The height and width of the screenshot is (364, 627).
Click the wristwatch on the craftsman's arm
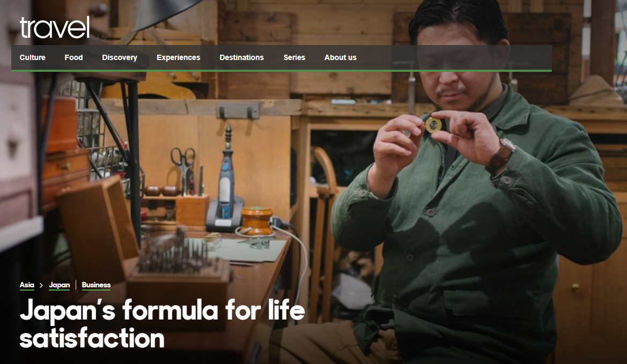click(x=500, y=156)
